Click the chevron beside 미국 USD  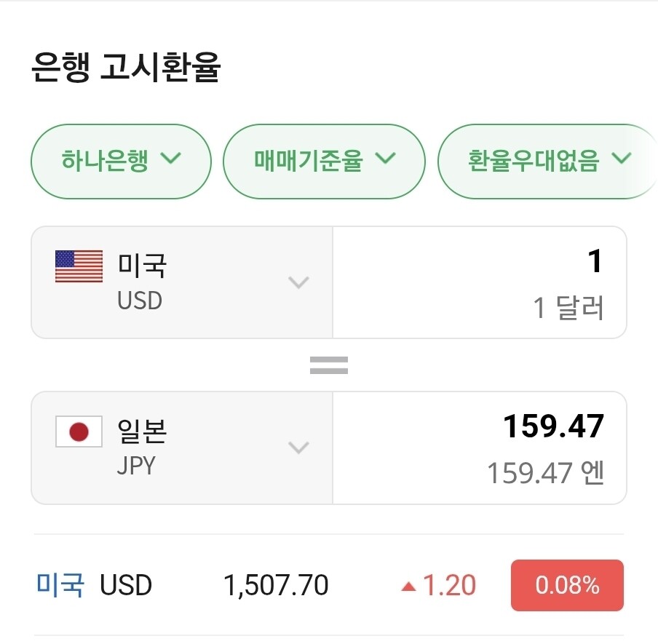[x=298, y=282]
